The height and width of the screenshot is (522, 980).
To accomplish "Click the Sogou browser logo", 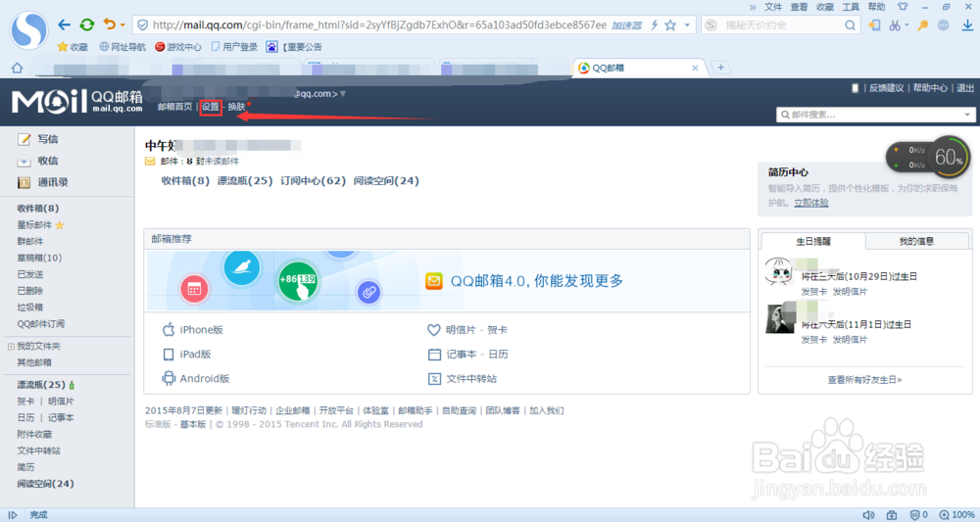I will [x=28, y=29].
